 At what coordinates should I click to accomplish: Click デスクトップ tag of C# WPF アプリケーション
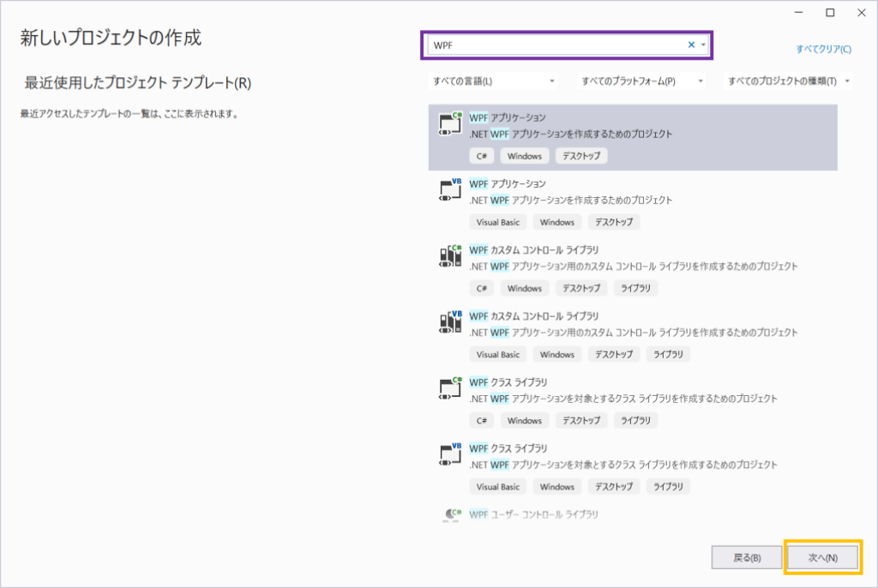[x=581, y=156]
